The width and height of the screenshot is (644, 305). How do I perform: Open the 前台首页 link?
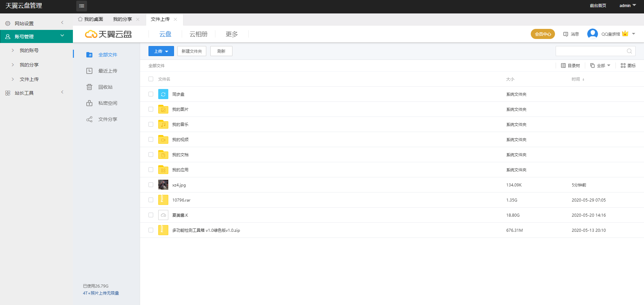[x=598, y=6]
